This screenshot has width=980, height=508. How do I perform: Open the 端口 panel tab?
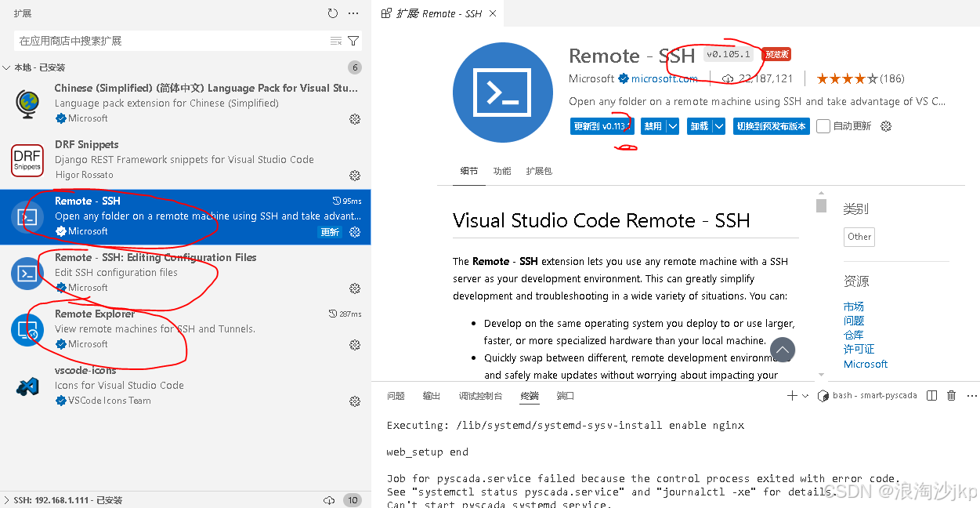566,396
